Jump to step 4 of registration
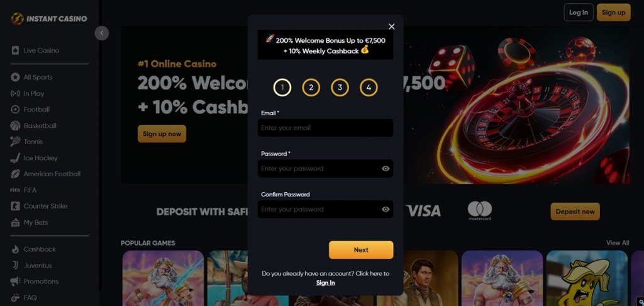The width and height of the screenshot is (644, 306). [x=369, y=87]
